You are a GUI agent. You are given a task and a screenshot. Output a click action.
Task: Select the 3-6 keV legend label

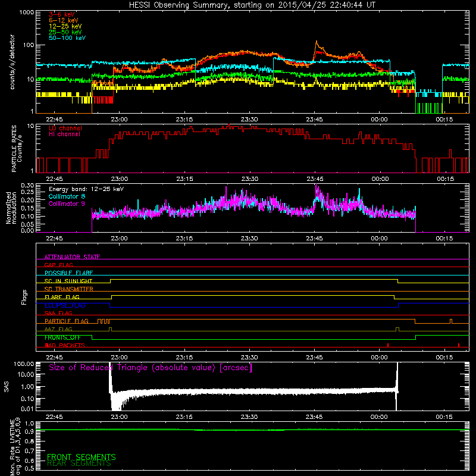point(62,14)
